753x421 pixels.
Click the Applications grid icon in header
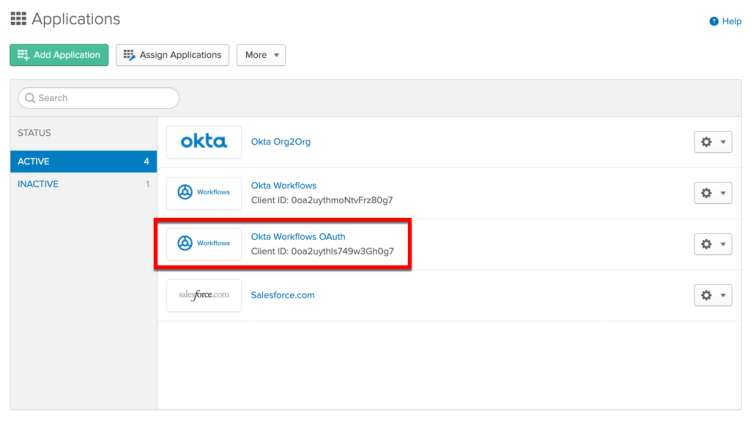pyautogui.click(x=18, y=19)
